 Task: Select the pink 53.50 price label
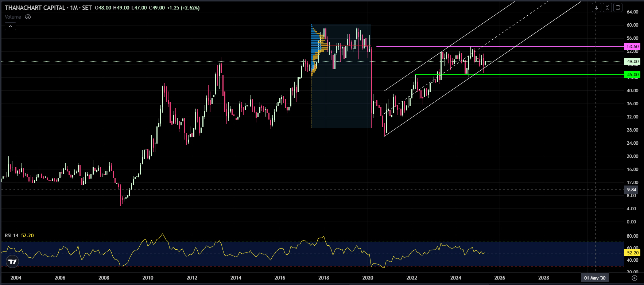tap(633, 46)
